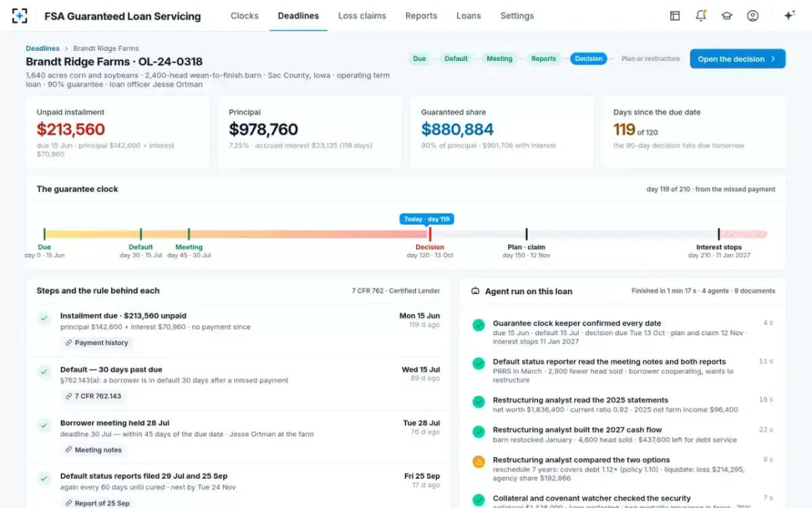Select the Plan or restructure stage
The image size is (812, 508).
coord(651,59)
